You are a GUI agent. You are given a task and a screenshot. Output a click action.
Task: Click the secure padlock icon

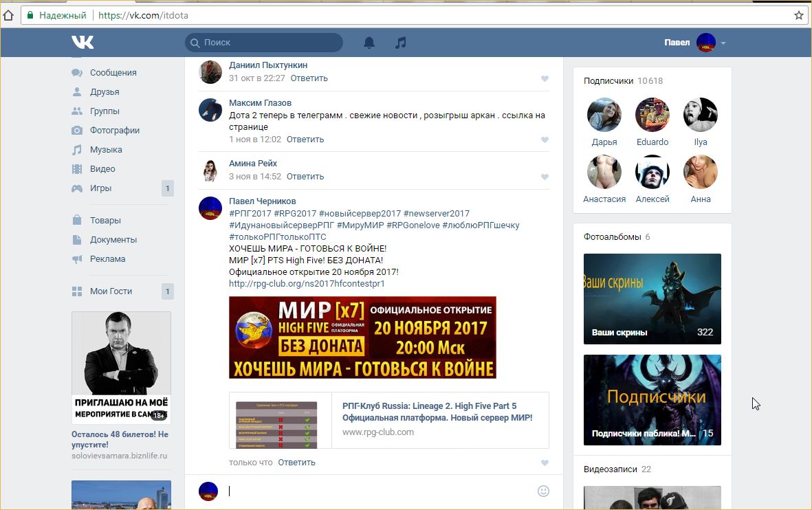[30, 16]
